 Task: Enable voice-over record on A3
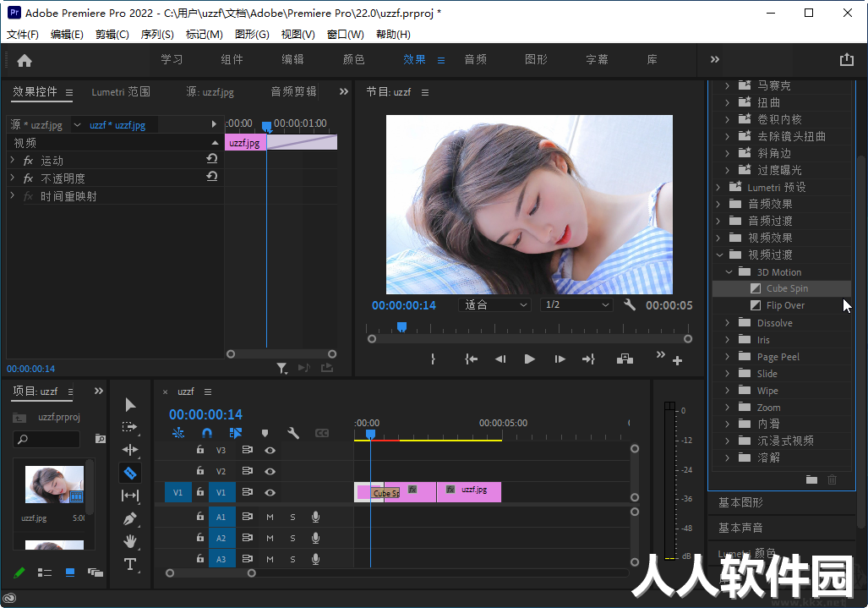coord(315,559)
